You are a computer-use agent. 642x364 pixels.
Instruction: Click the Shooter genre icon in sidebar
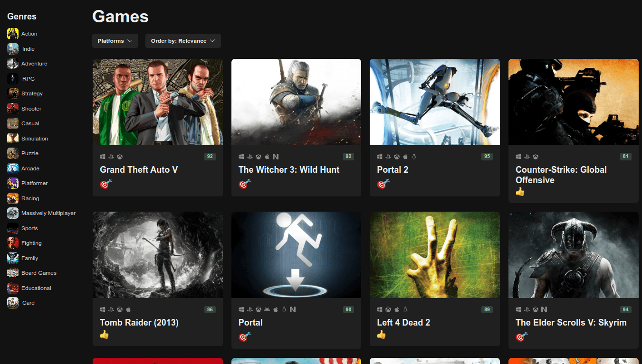(x=13, y=109)
